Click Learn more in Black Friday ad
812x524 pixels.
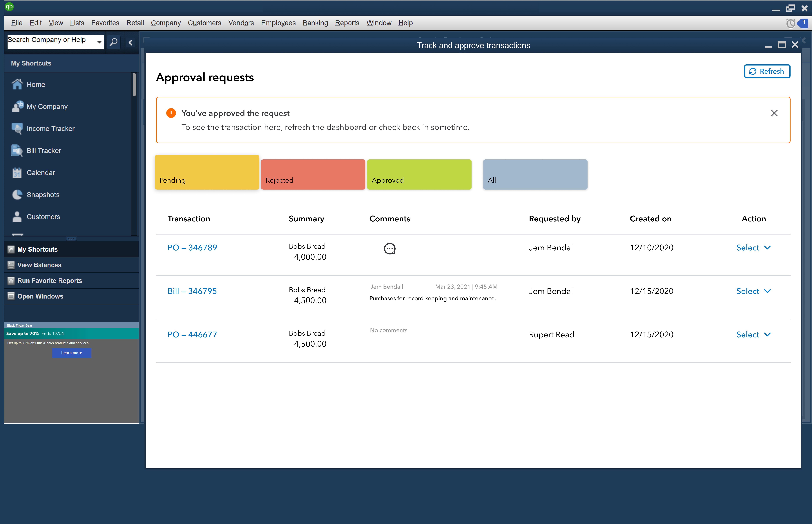click(71, 353)
